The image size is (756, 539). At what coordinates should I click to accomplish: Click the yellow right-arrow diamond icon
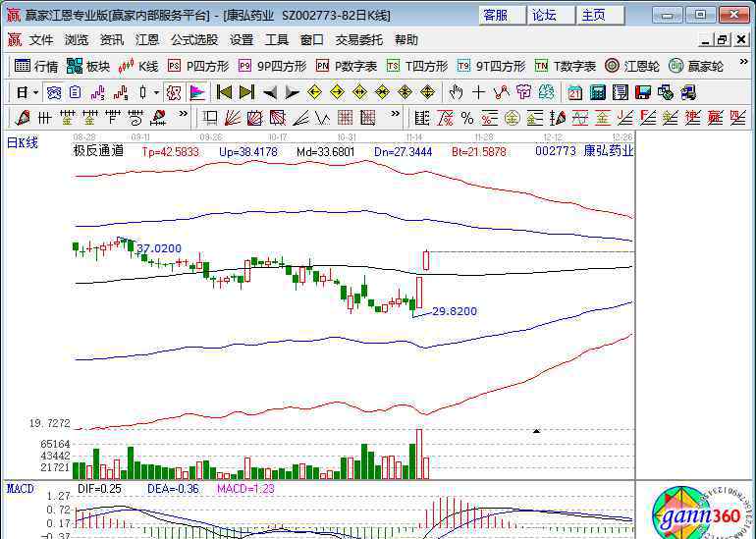click(337, 92)
